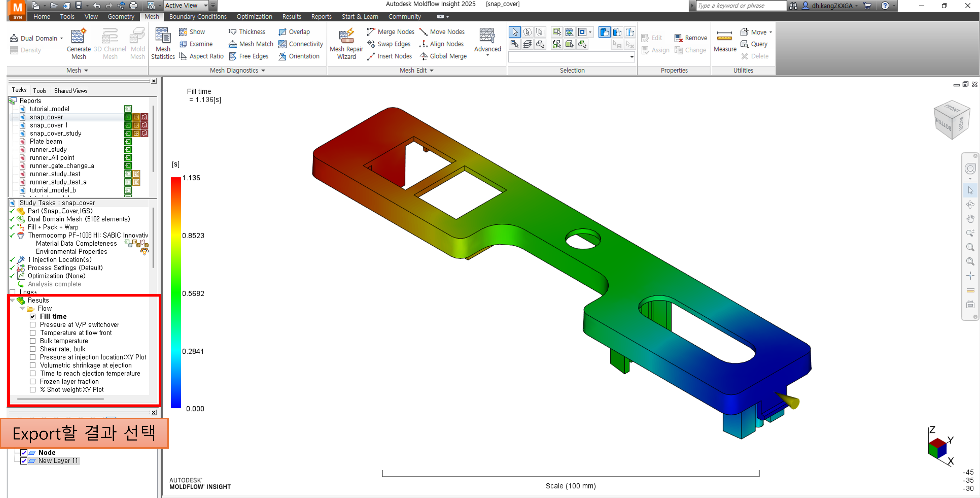The width and height of the screenshot is (980, 498).
Task: Check Shear rate, bulk result
Action: coord(33,349)
